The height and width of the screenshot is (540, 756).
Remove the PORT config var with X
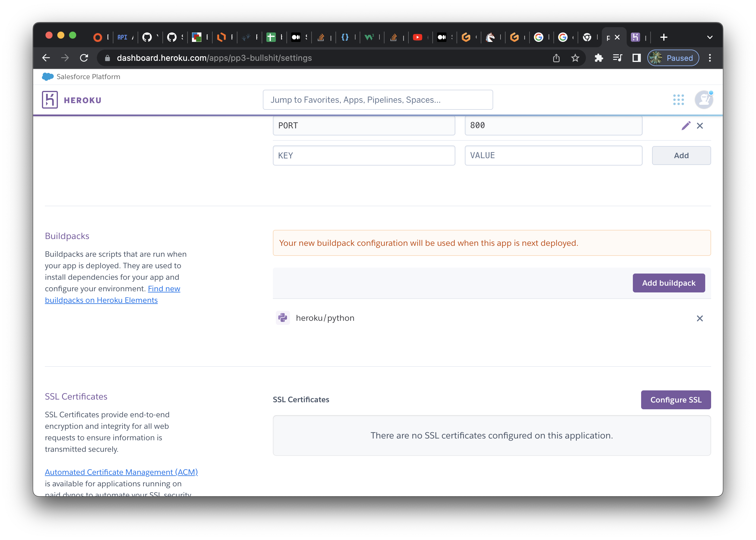tap(700, 126)
